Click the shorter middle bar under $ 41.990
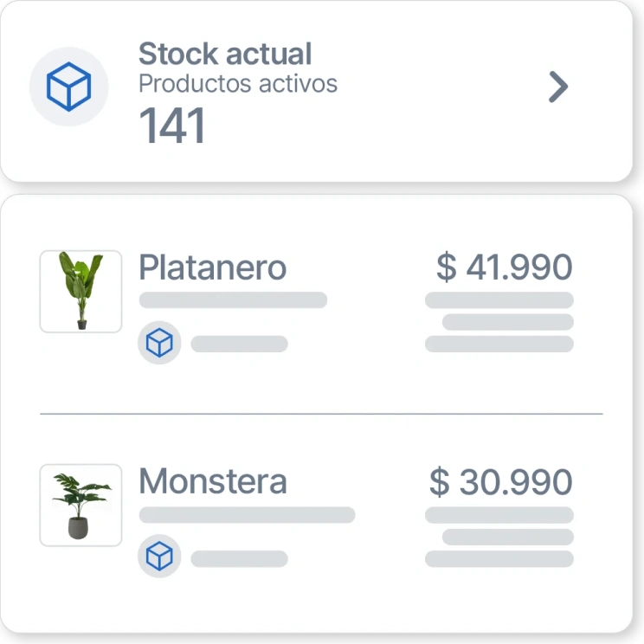The image size is (644, 644). coord(507,322)
